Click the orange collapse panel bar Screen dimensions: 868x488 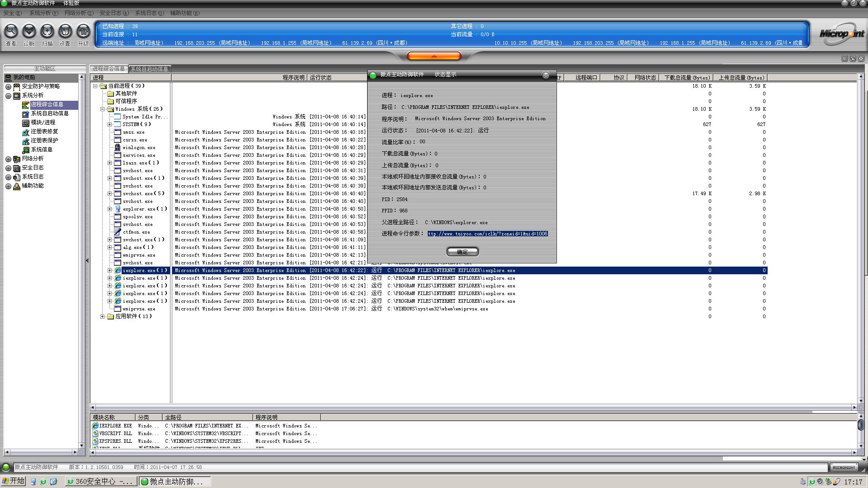point(434,56)
